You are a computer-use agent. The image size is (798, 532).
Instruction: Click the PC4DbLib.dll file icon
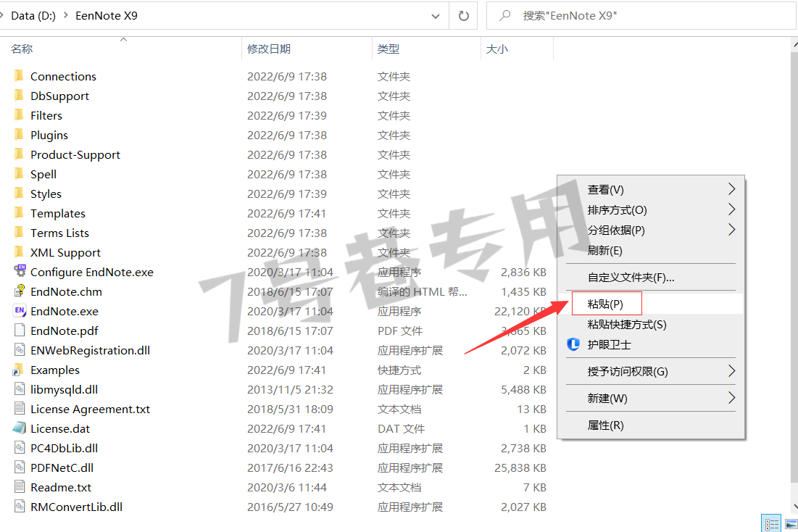point(20,447)
